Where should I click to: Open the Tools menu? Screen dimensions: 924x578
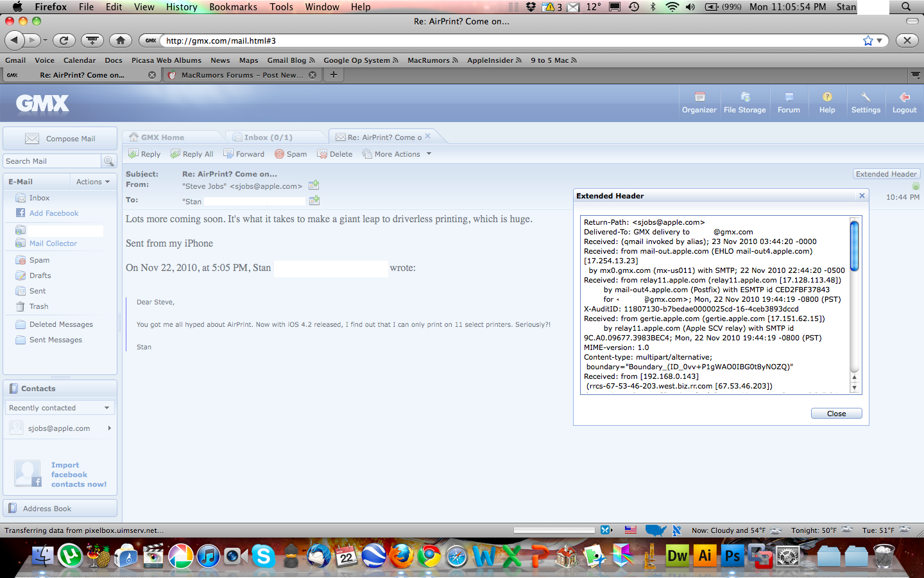(281, 7)
